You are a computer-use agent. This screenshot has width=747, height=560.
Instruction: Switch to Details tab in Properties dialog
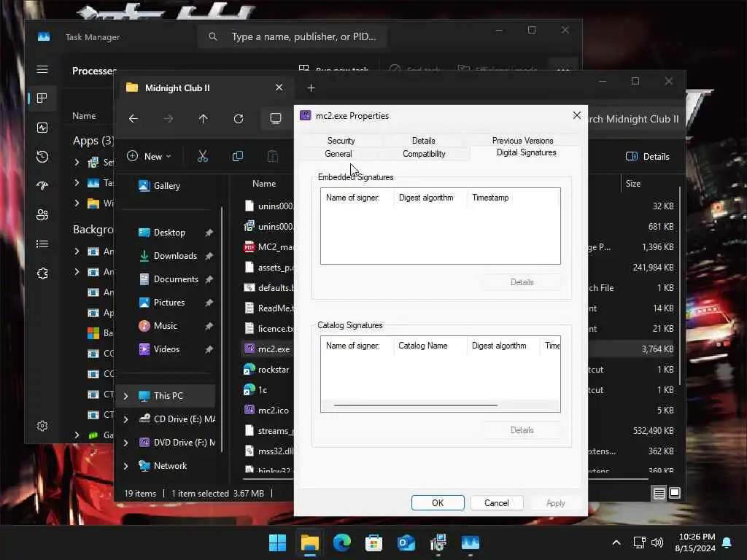coord(424,141)
